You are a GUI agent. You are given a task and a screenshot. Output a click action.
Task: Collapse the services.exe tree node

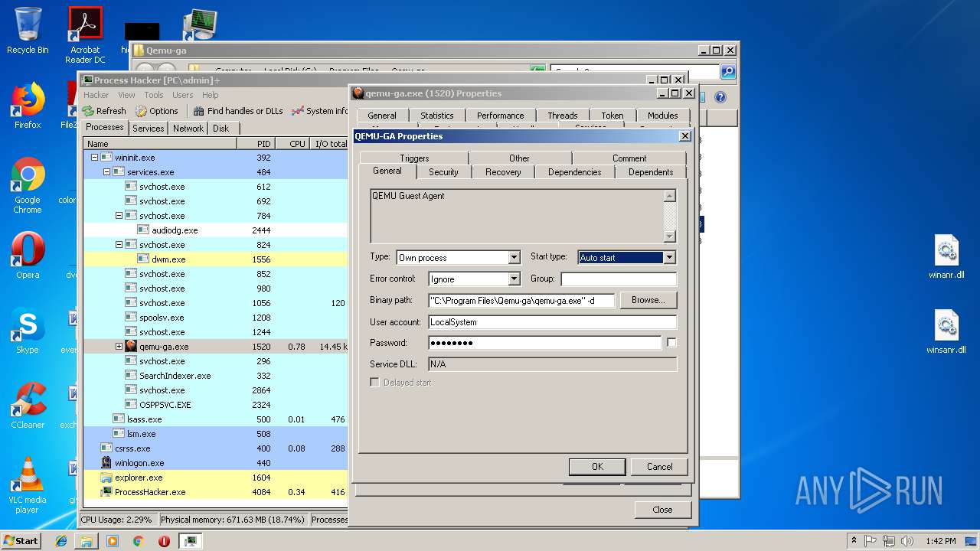point(106,171)
